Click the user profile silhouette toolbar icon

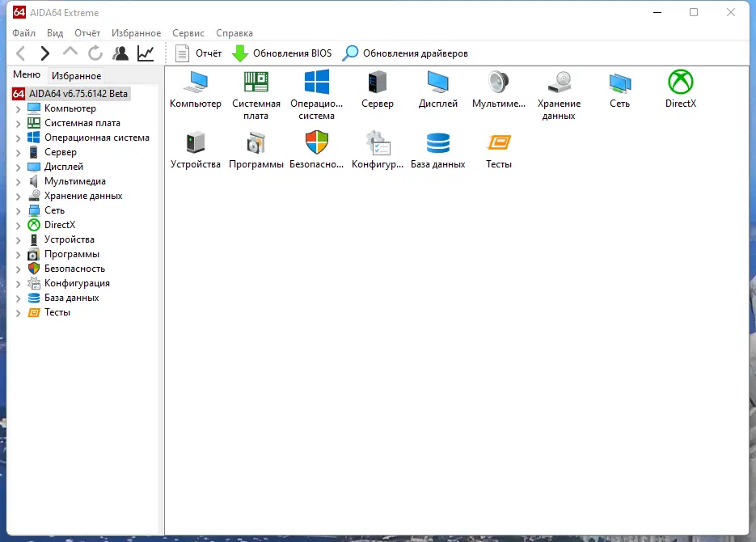[x=120, y=53]
